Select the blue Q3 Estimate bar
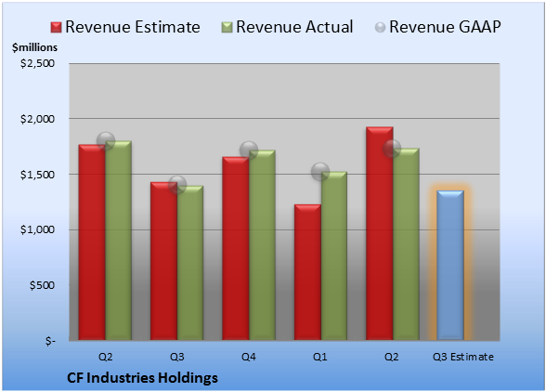The height and width of the screenshot is (392, 546). click(450, 265)
